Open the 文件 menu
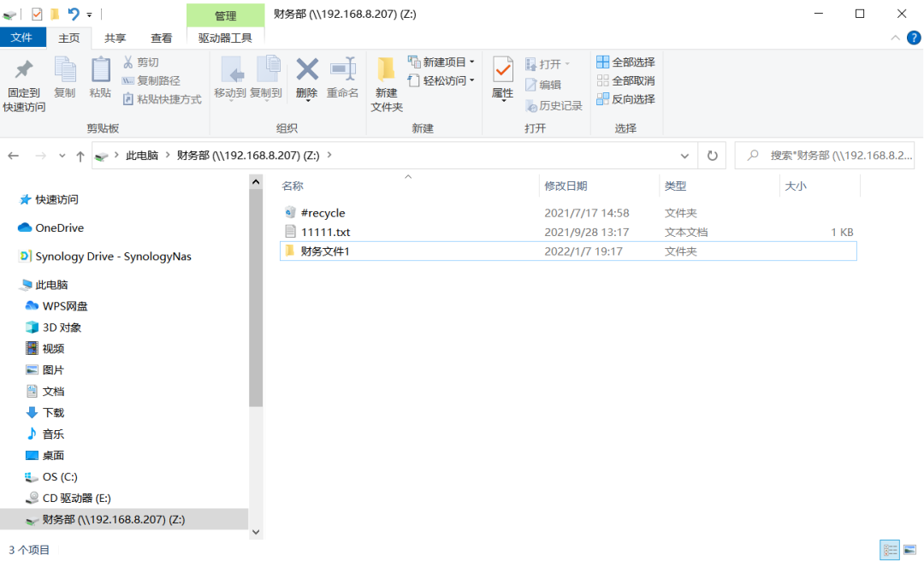The image size is (924, 561). (22, 38)
